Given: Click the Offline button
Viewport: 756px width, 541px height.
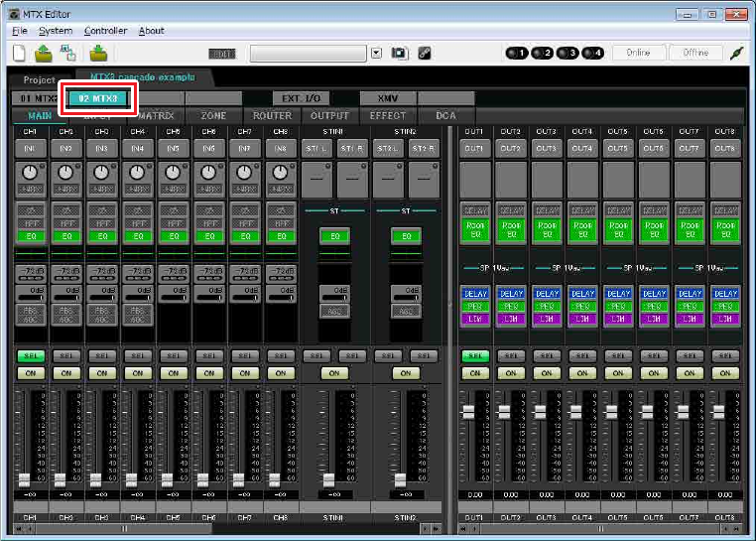Looking at the screenshot, I should (x=695, y=53).
